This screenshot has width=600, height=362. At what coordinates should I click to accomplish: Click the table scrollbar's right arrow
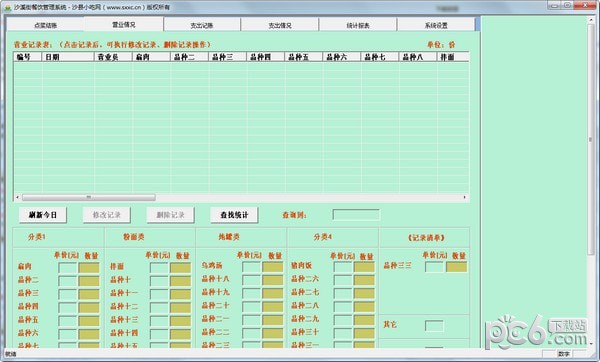(x=465, y=197)
